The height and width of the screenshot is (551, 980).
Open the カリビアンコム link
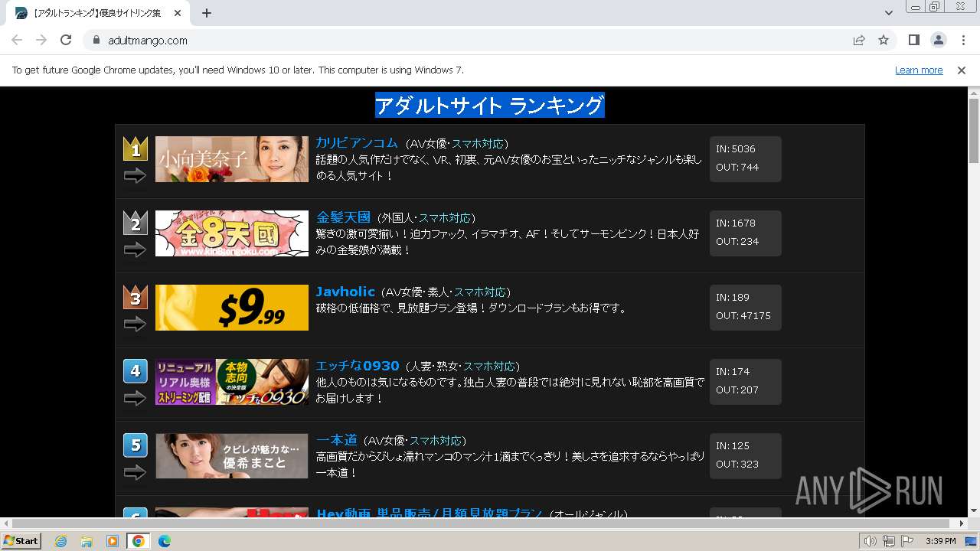pyautogui.click(x=357, y=143)
